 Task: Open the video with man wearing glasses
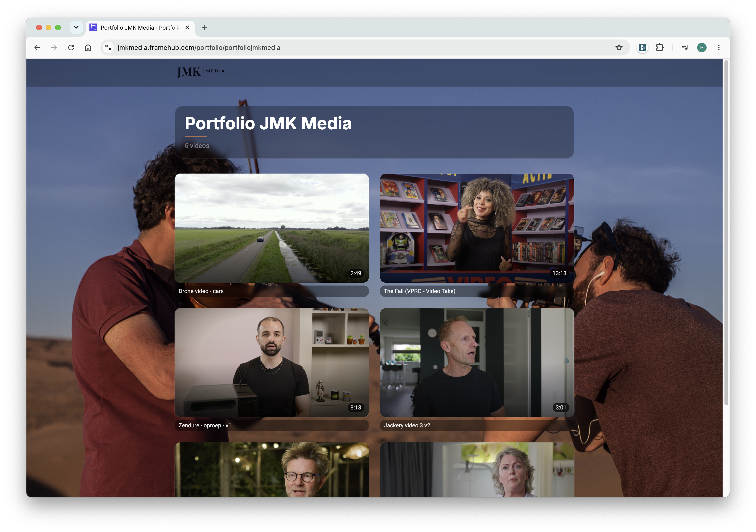coord(272,470)
